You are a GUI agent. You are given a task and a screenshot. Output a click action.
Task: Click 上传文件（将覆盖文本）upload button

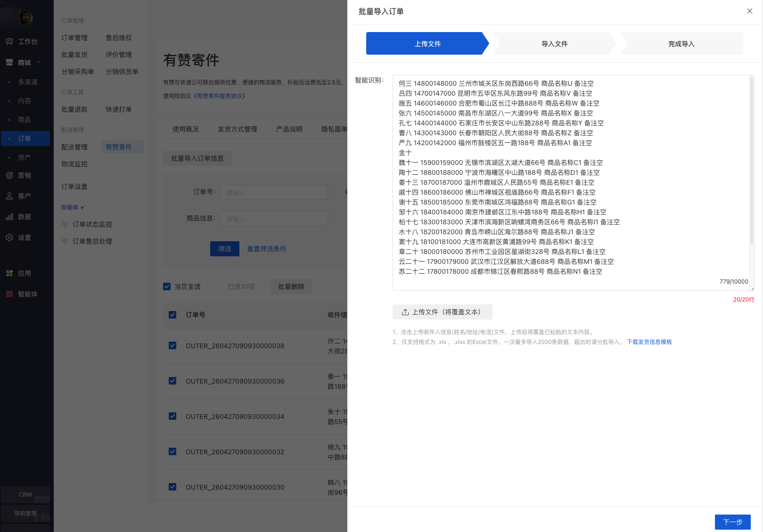click(442, 312)
